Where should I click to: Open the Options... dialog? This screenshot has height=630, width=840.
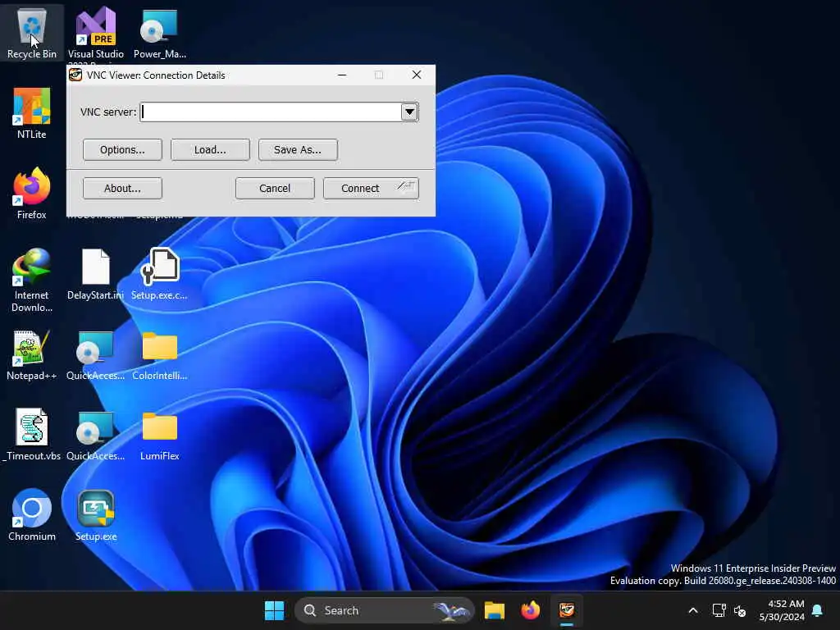tap(122, 149)
